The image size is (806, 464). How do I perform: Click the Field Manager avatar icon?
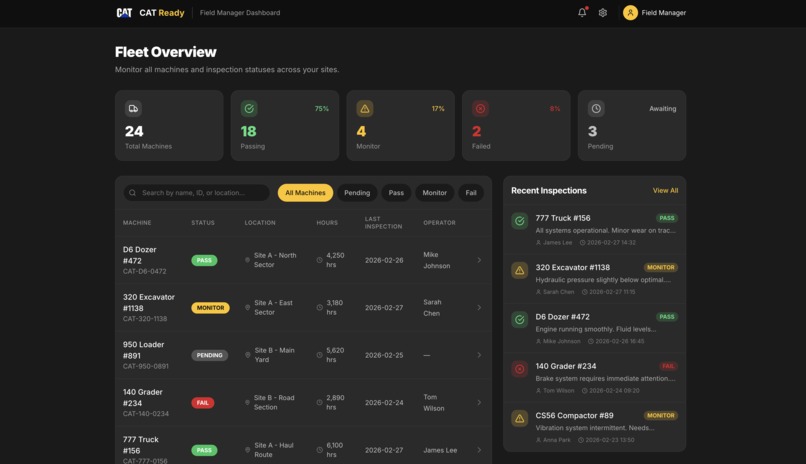click(630, 12)
